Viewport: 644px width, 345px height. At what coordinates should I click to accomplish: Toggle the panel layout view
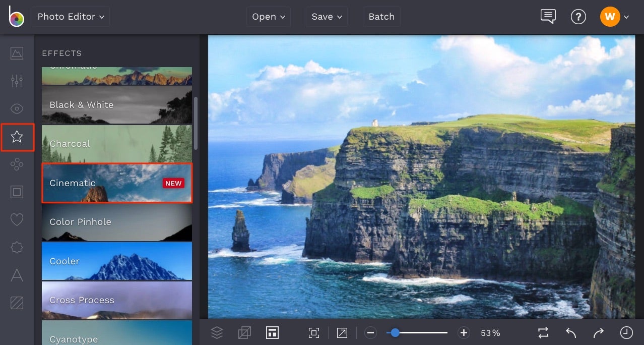tap(272, 332)
